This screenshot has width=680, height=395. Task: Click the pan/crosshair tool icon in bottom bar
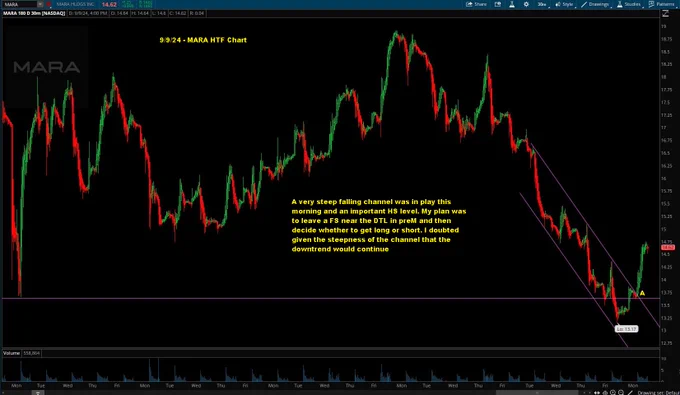(x=605, y=392)
